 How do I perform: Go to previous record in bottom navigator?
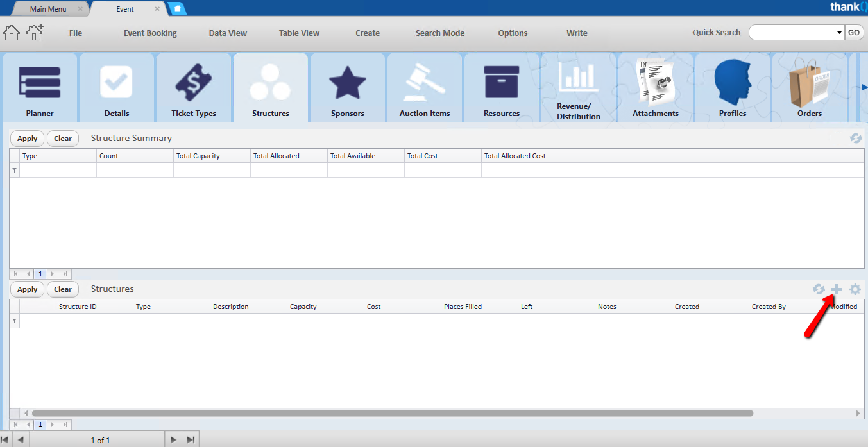[x=21, y=440]
